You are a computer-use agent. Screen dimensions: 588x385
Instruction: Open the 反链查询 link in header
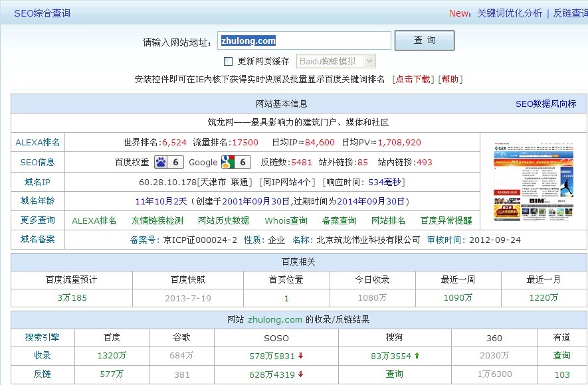(x=570, y=13)
